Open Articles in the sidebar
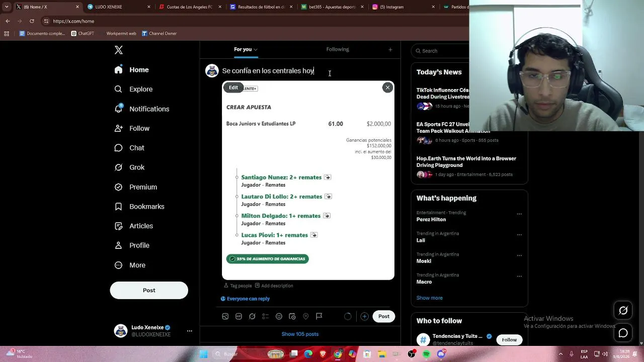The image size is (644, 362). pos(134,226)
